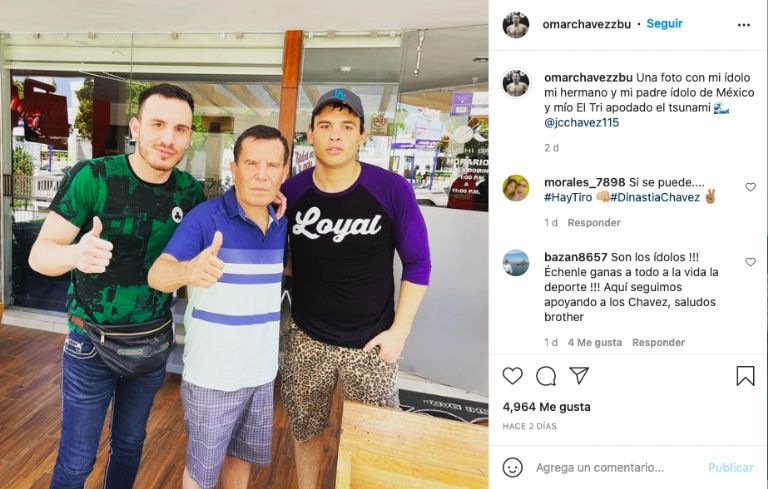Click the Seguir follow button
768x489 pixels.
(x=664, y=24)
